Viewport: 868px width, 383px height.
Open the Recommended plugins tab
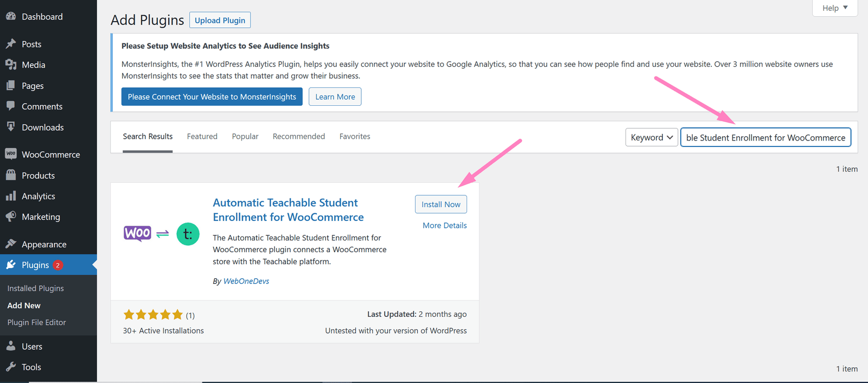(x=298, y=136)
